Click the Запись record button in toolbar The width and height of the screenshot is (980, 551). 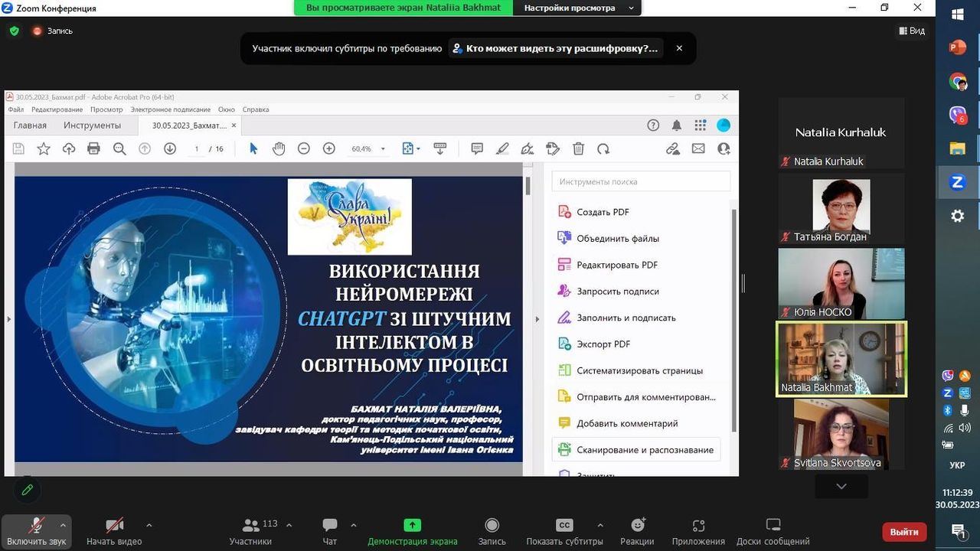point(492,531)
